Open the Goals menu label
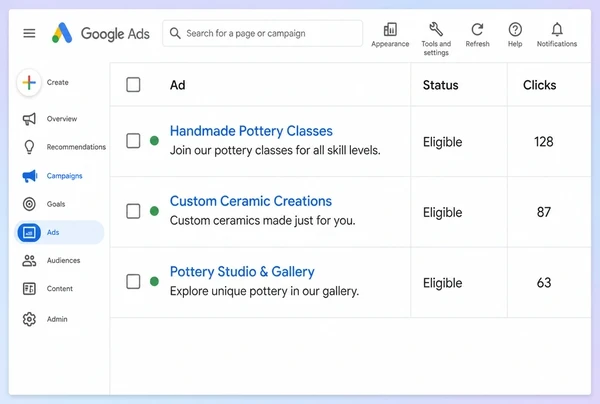 point(56,204)
